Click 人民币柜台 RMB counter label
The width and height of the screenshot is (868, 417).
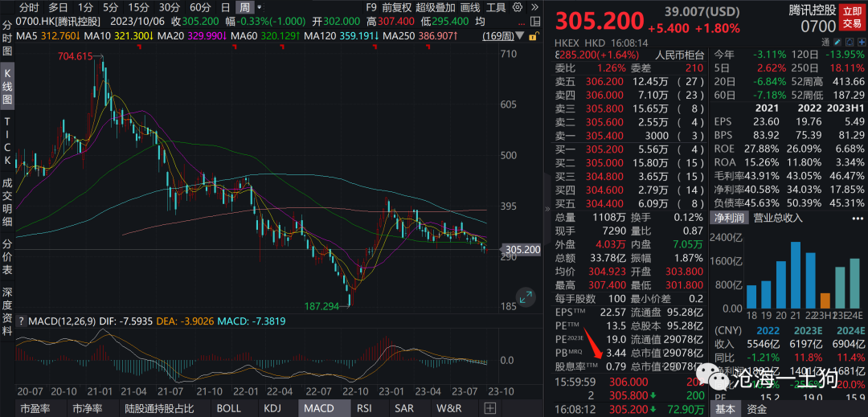coord(680,55)
